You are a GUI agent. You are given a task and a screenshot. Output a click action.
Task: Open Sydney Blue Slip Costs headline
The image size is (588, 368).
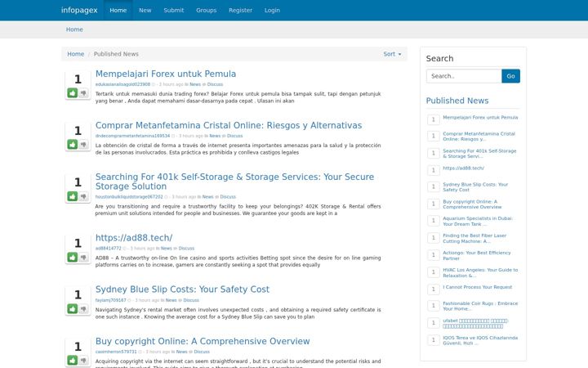pos(182,289)
